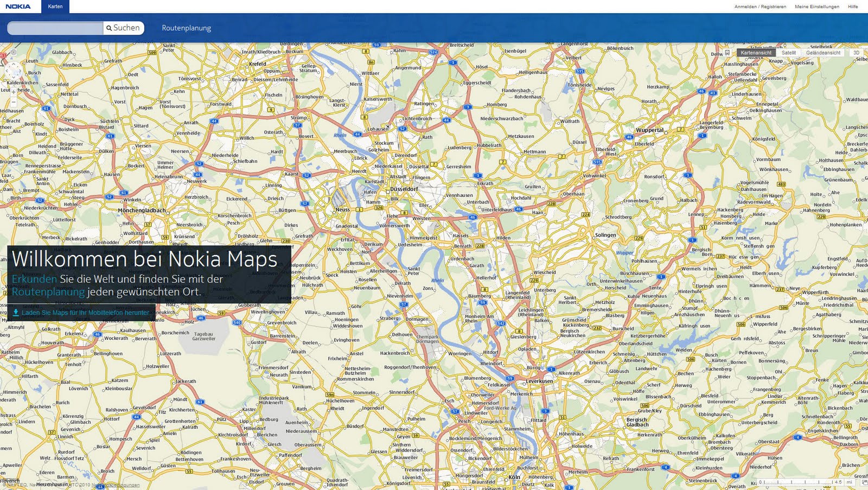
Task: Pan map north with the up arrow
Action: pyautogui.click(x=14, y=64)
